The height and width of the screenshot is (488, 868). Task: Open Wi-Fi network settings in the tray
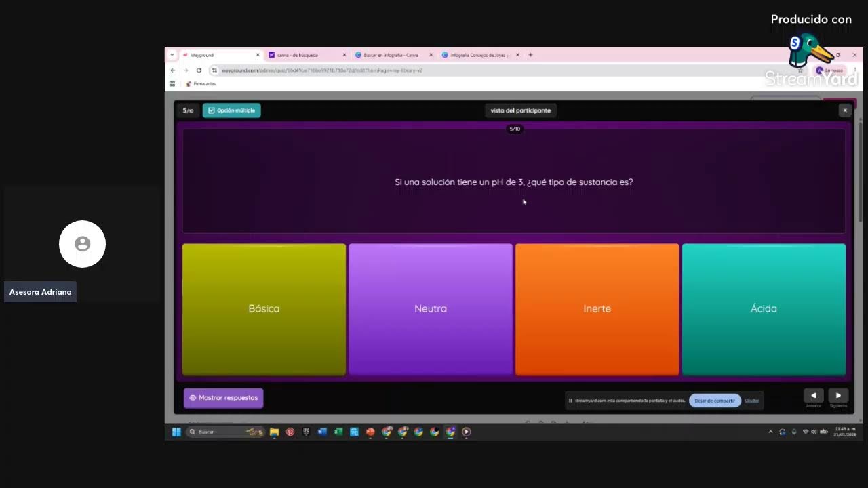806,432
